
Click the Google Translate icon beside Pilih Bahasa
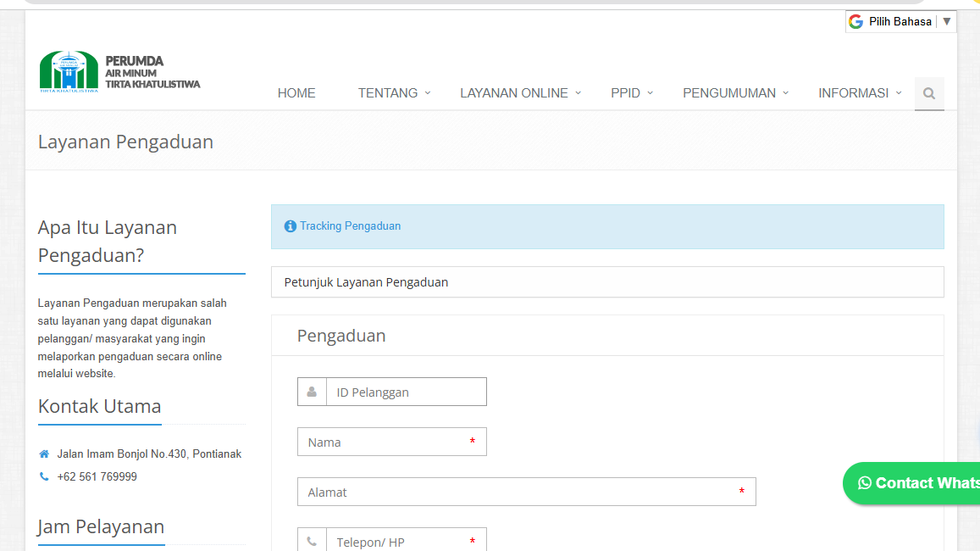tap(855, 20)
